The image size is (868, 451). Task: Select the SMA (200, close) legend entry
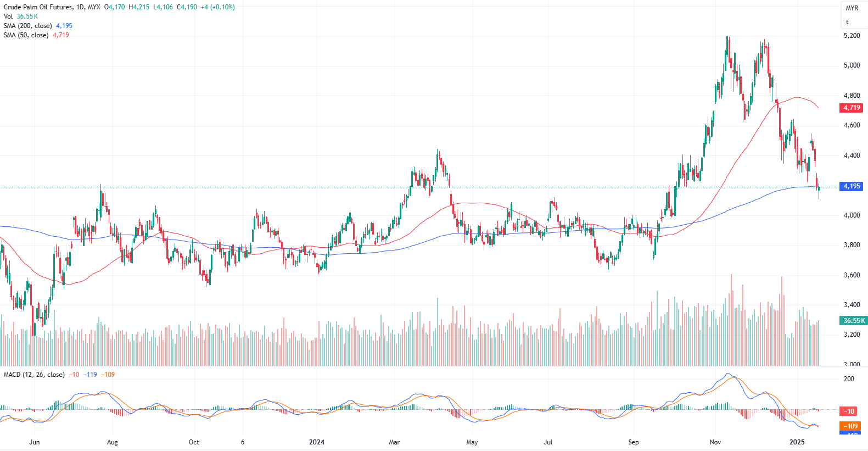click(x=27, y=26)
